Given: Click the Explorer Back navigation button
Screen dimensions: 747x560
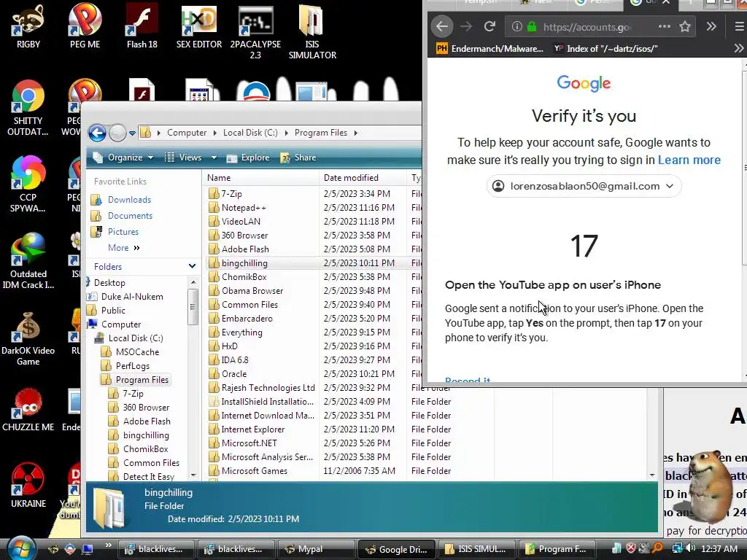Looking at the screenshot, I should coord(97,133).
